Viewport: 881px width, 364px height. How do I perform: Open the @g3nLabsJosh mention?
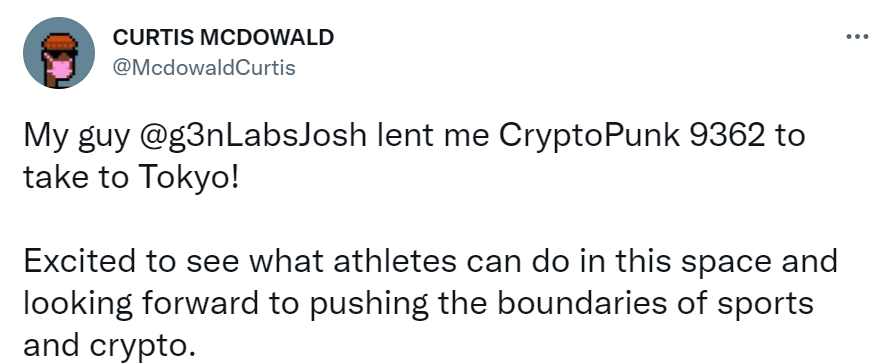pyautogui.click(x=254, y=136)
